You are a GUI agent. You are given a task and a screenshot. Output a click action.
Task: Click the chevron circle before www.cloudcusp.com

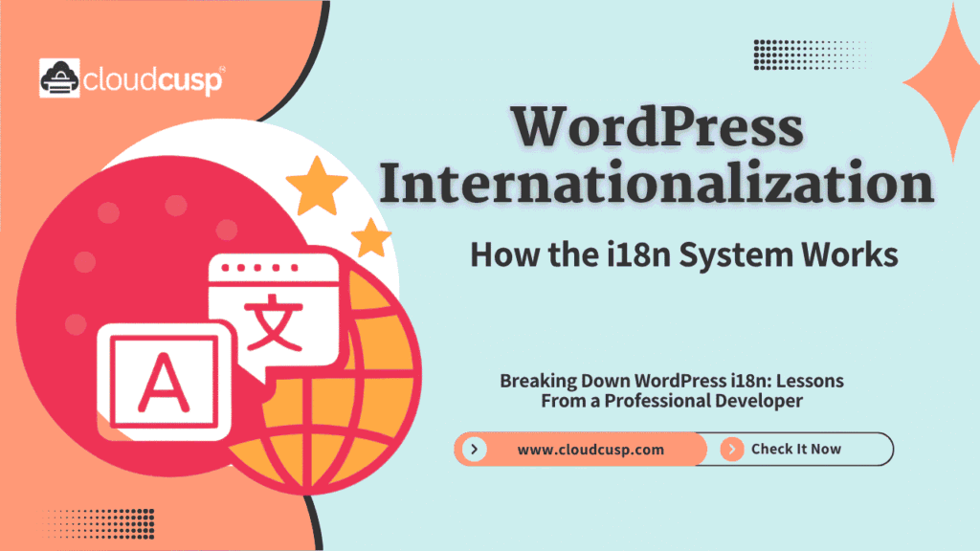pos(475,450)
